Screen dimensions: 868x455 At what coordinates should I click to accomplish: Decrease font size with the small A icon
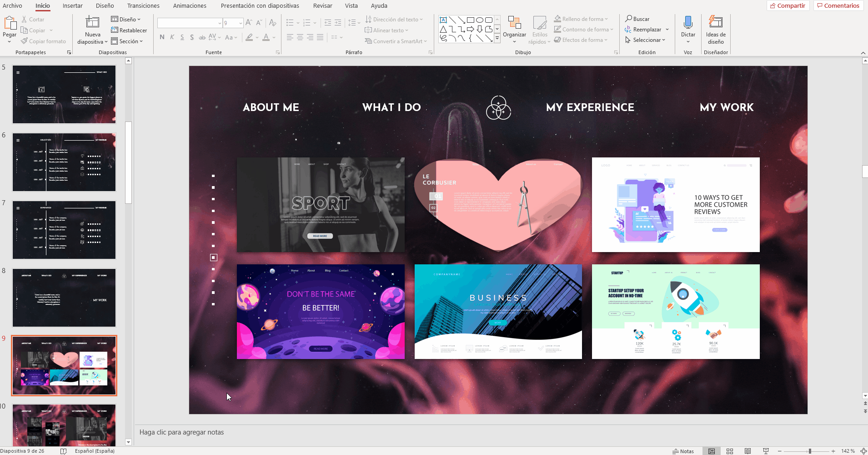tap(259, 23)
